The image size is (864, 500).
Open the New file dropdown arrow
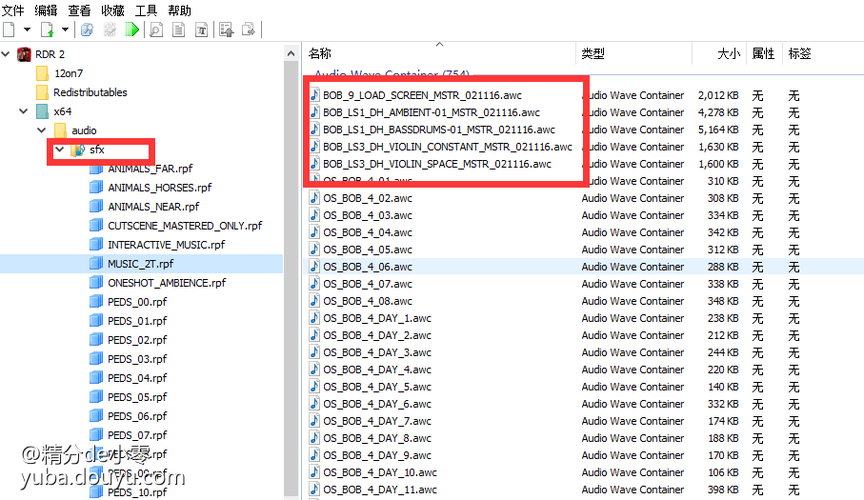coord(26,29)
